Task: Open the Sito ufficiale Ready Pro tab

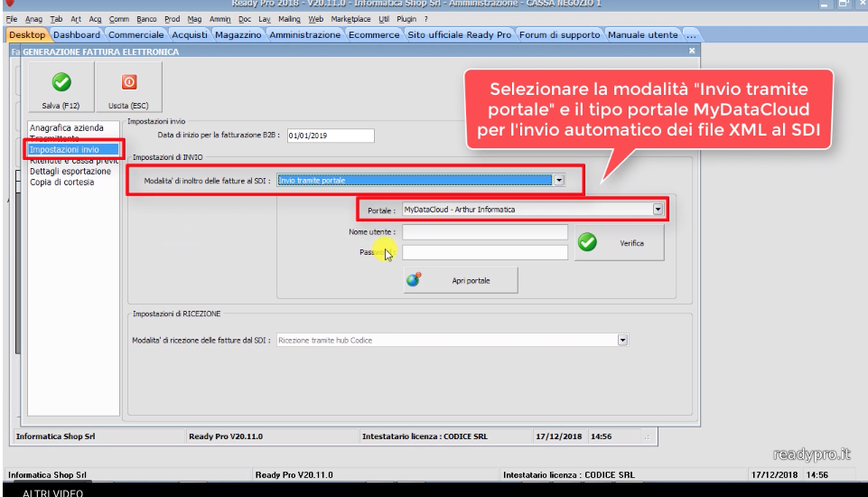Action: tap(460, 34)
